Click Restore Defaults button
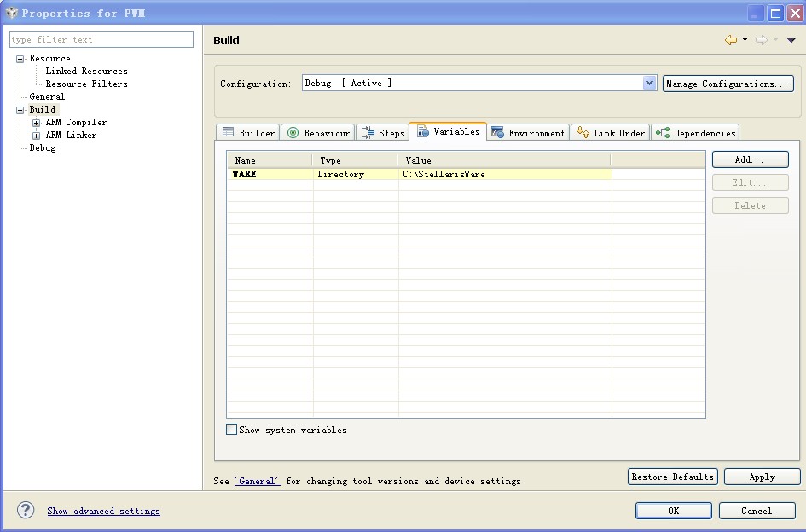Screen dimensions: 806x532 click(672, 477)
